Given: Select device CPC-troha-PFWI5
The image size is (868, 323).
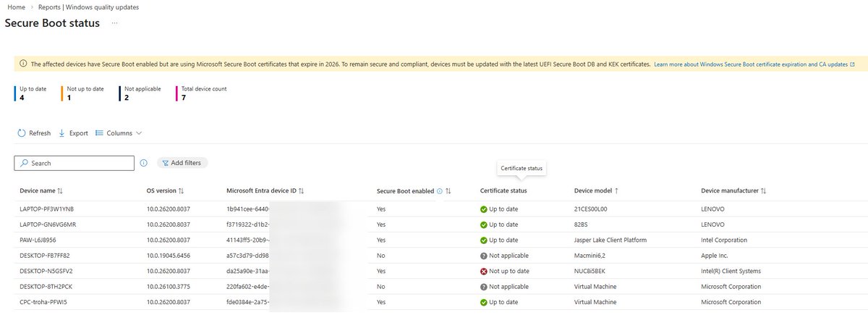Looking at the screenshot, I should coord(43,302).
